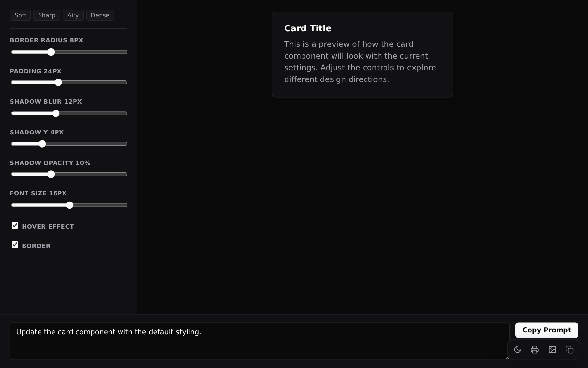Click inside the prompt text area
Screen dimensions: 588x368
click(x=260, y=341)
